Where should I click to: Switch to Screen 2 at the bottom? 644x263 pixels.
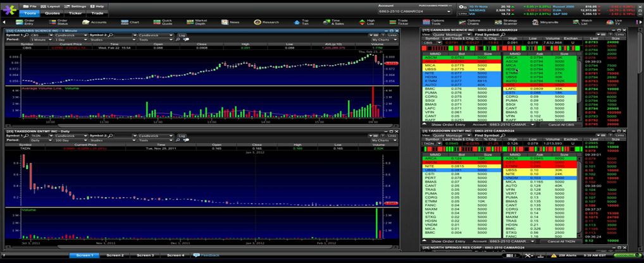tap(115, 255)
